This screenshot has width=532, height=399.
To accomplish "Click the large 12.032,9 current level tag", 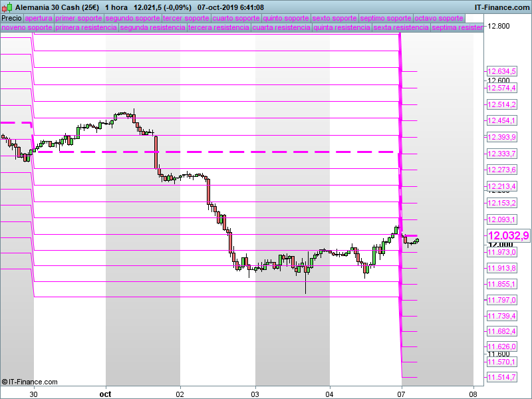I will point(508,235).
